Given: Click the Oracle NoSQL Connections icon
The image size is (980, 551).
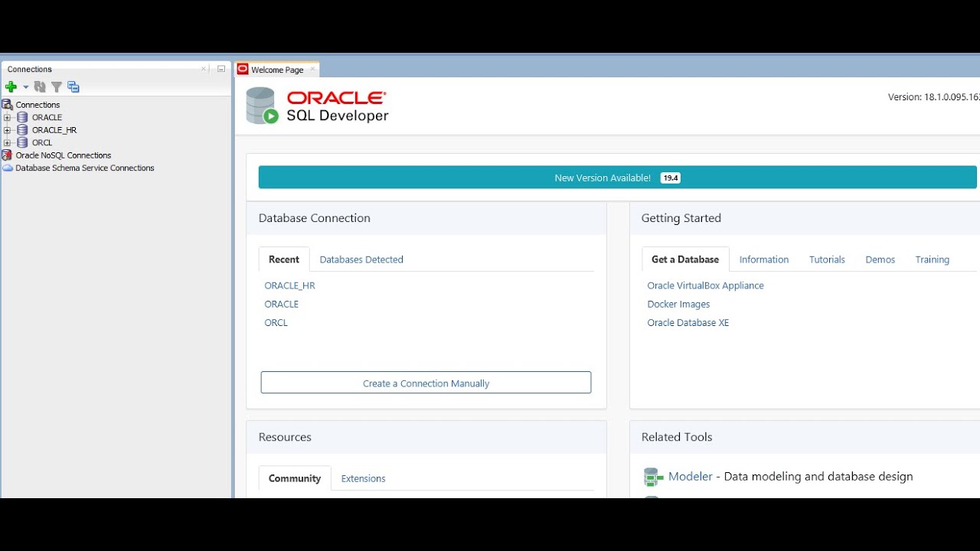Looking at the screenshot, I should coord(8,155).
